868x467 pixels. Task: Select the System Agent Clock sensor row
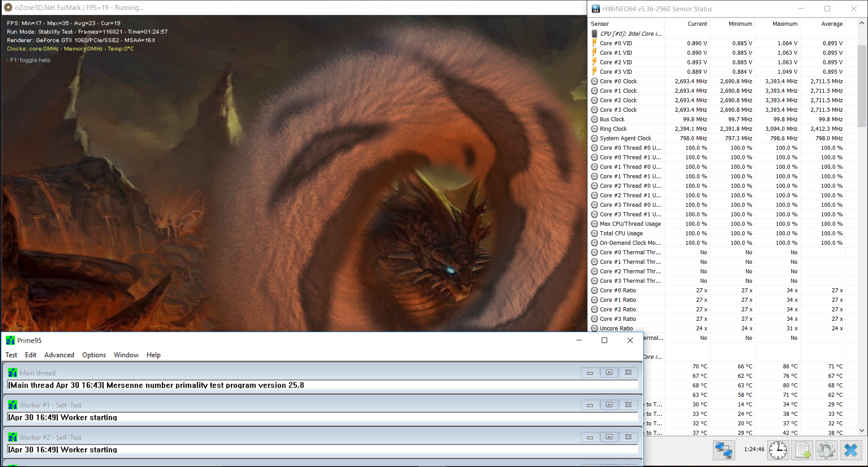[722, 138]
